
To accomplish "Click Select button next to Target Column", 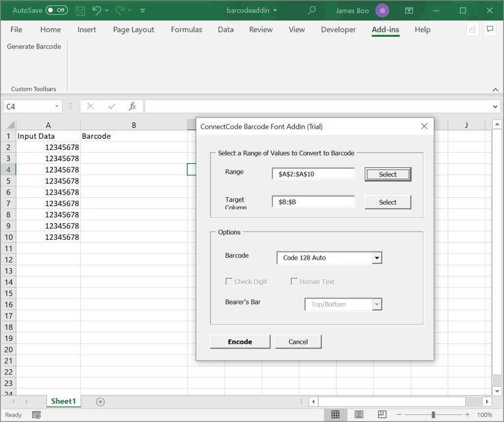I will [x=388, y=202].
